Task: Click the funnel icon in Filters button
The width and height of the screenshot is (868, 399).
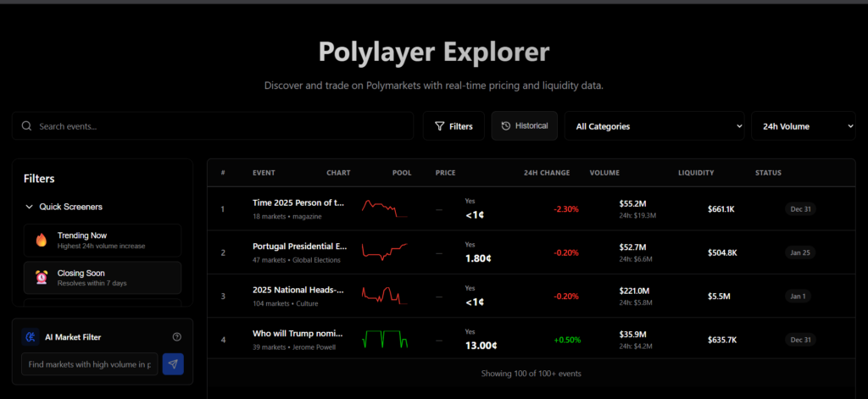Action: click(x=440, y=126)
